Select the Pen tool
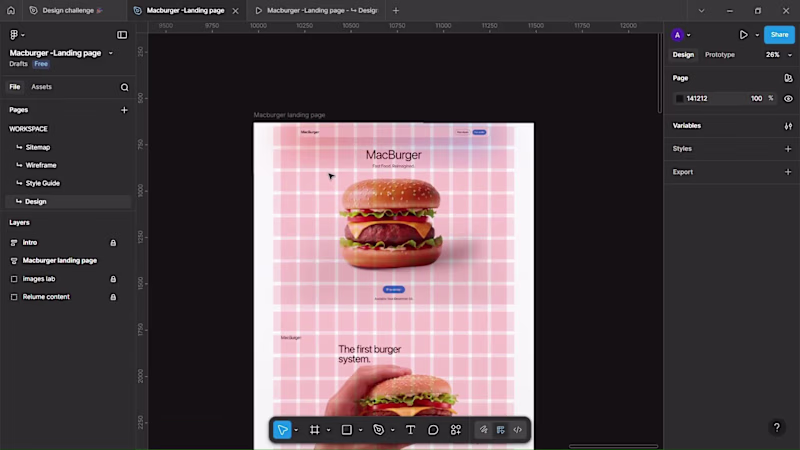 [379, 430]
